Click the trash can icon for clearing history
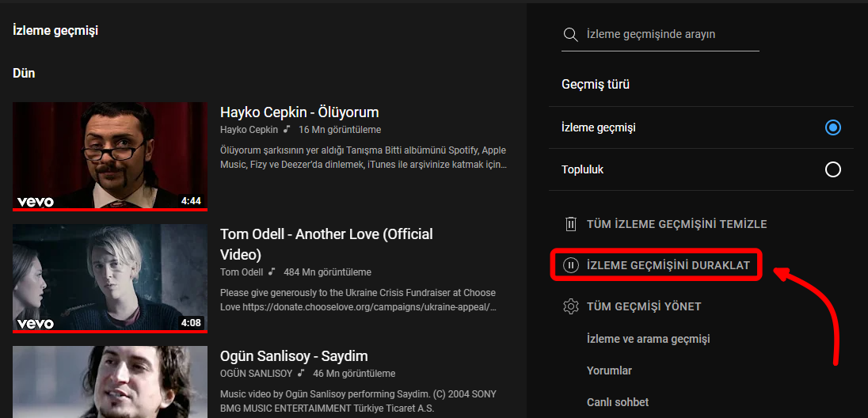 [x=570, y=224]
